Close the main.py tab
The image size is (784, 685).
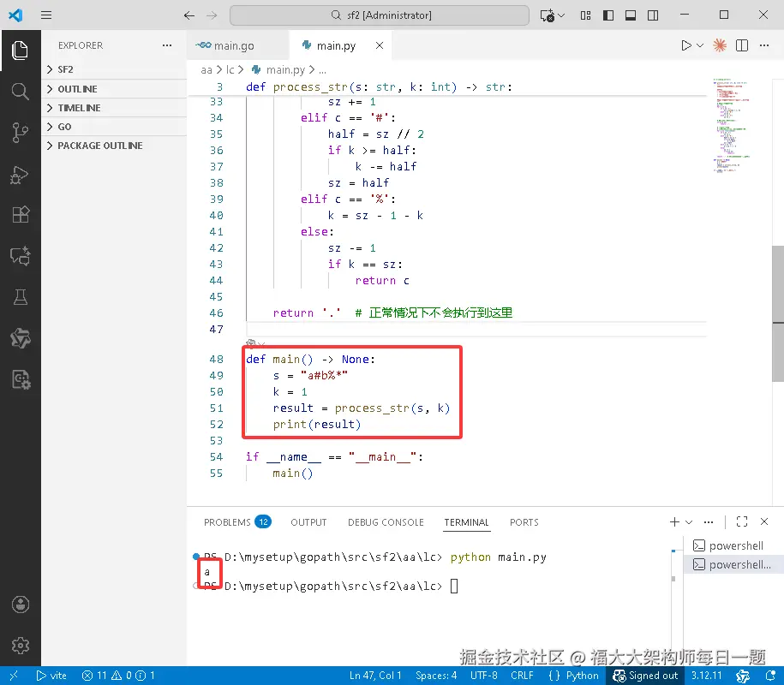coord(380,45)
